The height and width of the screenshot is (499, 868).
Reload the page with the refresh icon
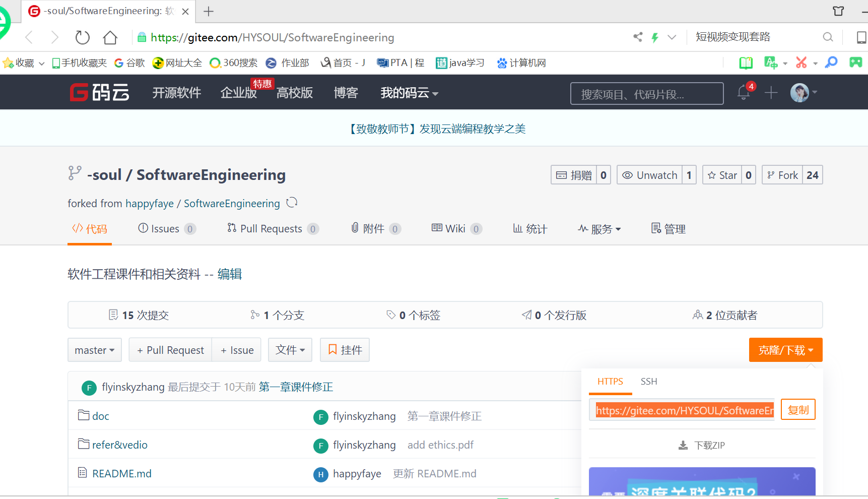tap(82, 37)
